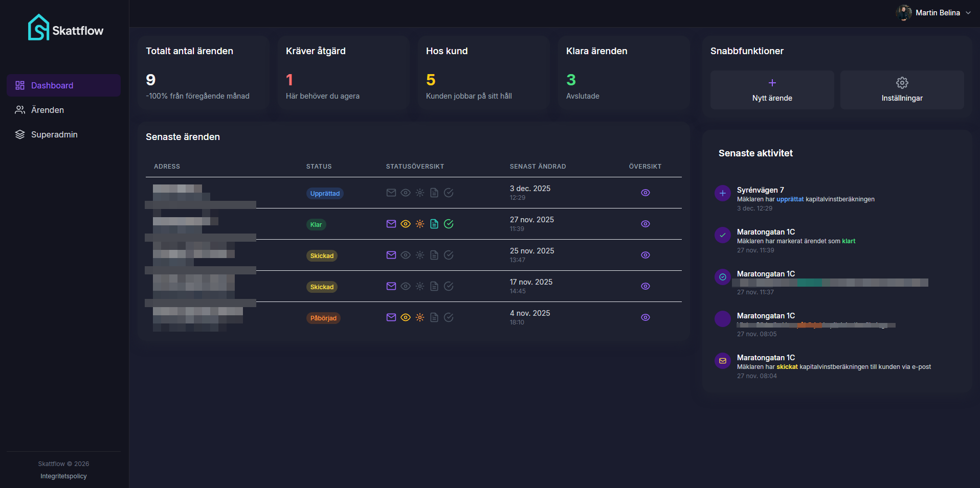
Task: Select the Hos kund summary card
Action: [x=483, y=73]
